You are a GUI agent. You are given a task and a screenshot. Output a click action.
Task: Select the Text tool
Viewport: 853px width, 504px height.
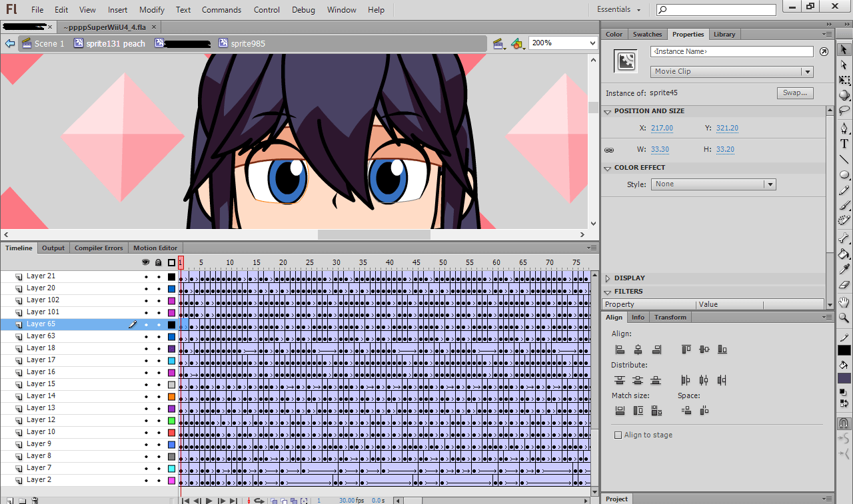[844, 143]
